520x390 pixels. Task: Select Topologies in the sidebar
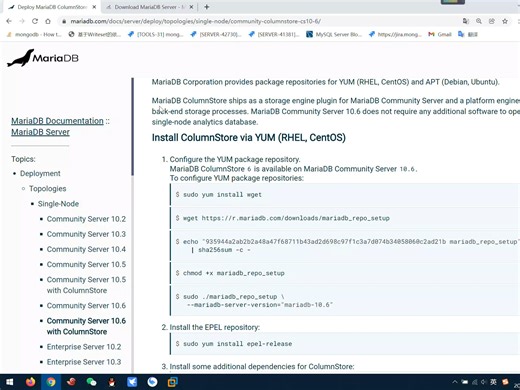pyautogui.click(x=48, y=189)
